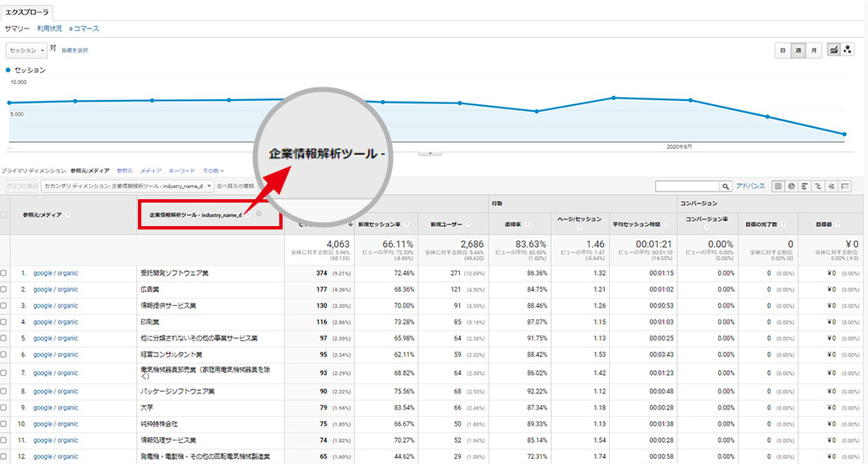
Task: Click the total sessions value 4,063
Action: 337,244
